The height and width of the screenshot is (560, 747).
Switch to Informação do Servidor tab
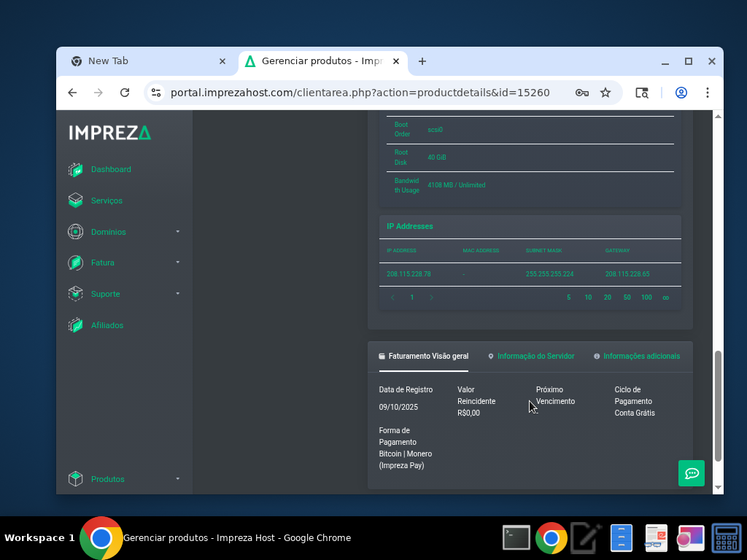531,356
